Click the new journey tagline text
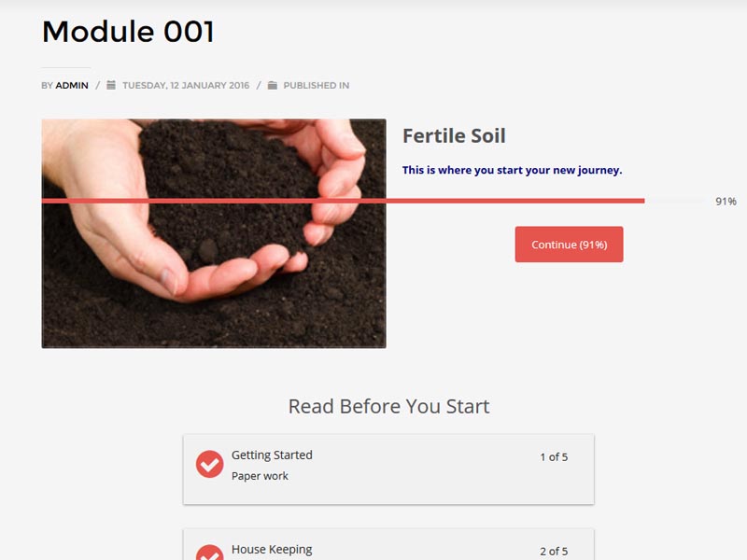The width and height of the screenshot is (747, 560). 512,170
